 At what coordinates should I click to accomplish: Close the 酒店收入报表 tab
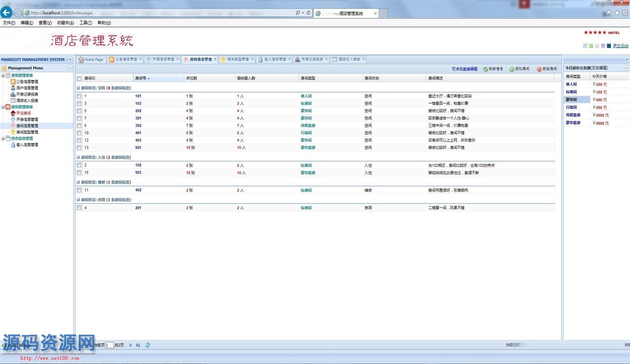click(x=364, y=59)
